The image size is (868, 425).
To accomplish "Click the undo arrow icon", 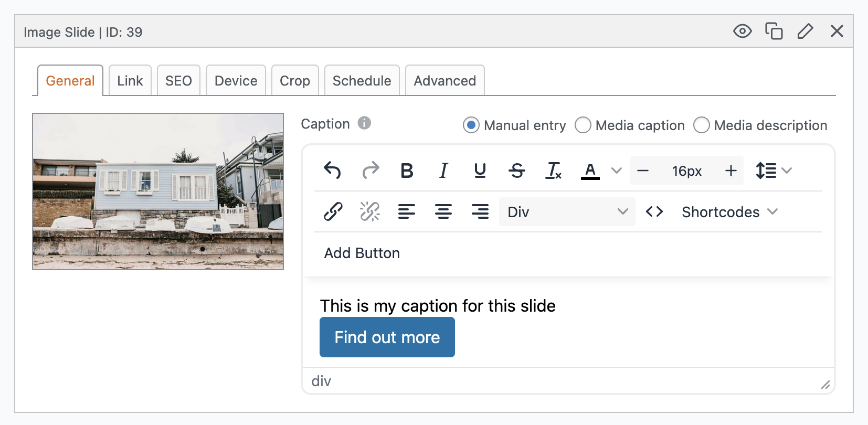I will tap(332, 171).
